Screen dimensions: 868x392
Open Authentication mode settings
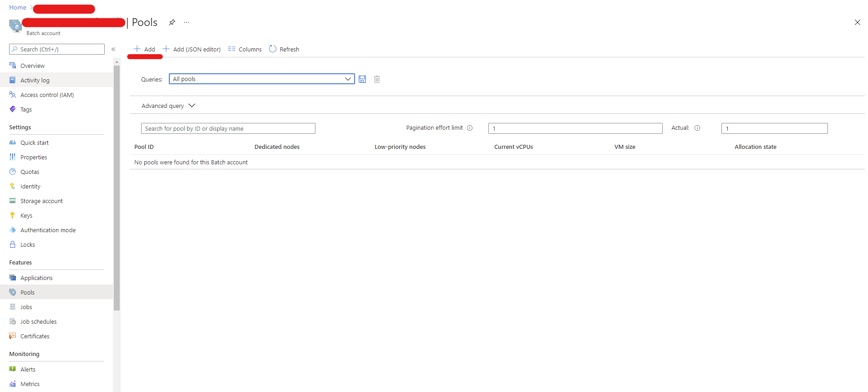[x=56, y=230]
